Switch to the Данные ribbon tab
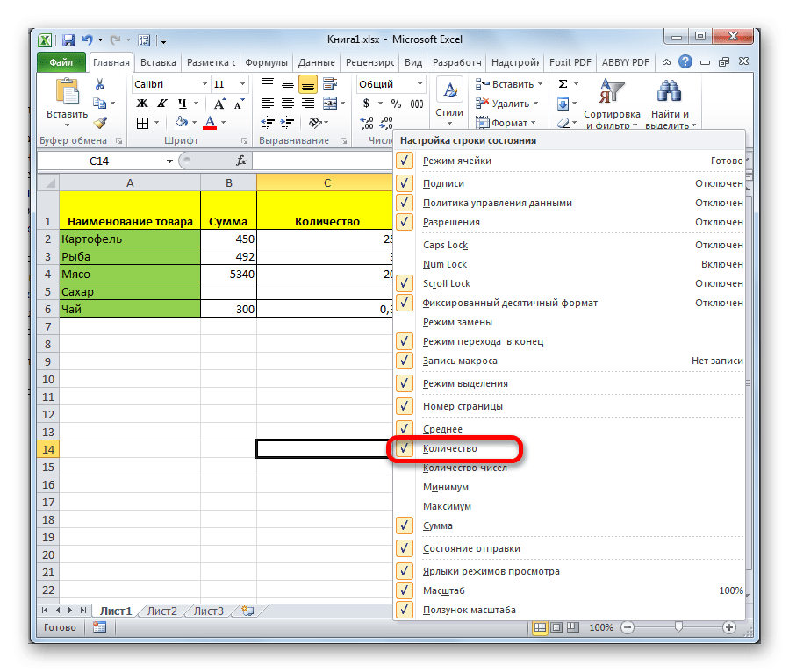Viewport: 789px width, 672px height. tap(316, 62)
